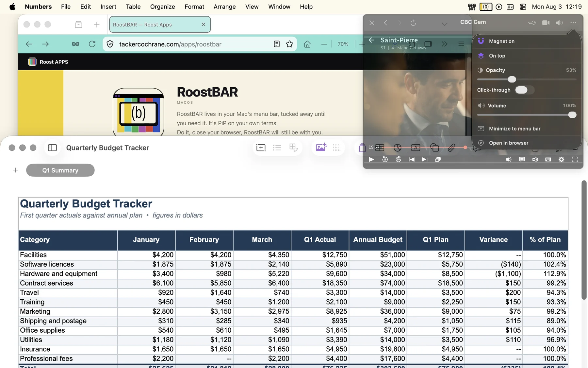Select the Q1 Summary sheet tab

pyautogui.click(x=60, y=170)
